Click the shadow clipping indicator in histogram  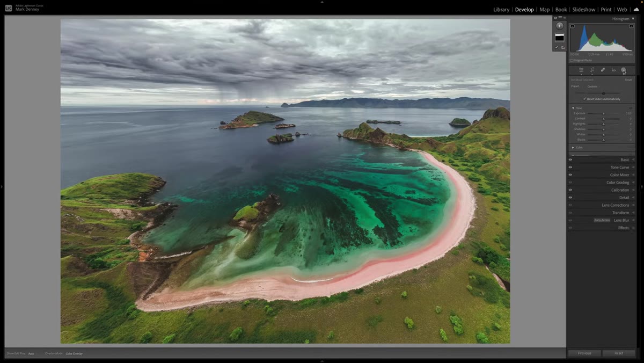(x=572, y=26)
